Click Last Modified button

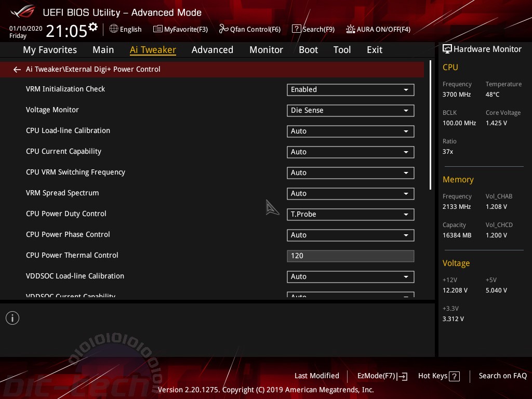(x=316, y=376)
